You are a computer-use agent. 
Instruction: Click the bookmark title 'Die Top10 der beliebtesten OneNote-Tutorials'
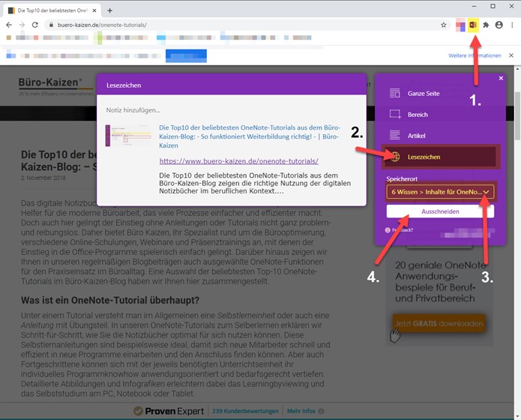tap(249, 136)
